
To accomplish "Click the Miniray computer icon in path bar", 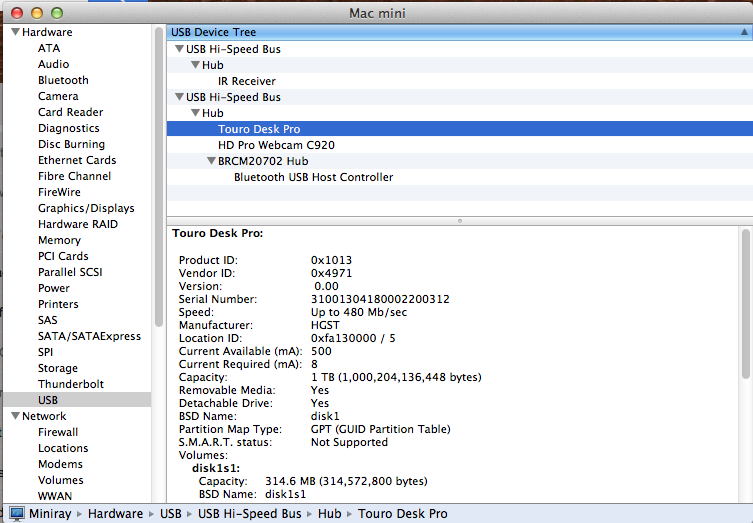I will tap(17, 513).
